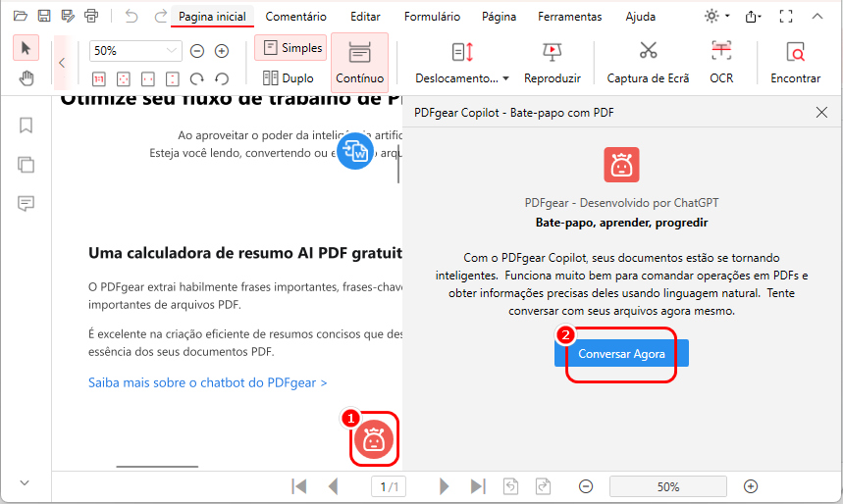Viewport: 843px width, 504px height.
Task: Open the comments sidebar panel
Action: [x=26, y=203]
